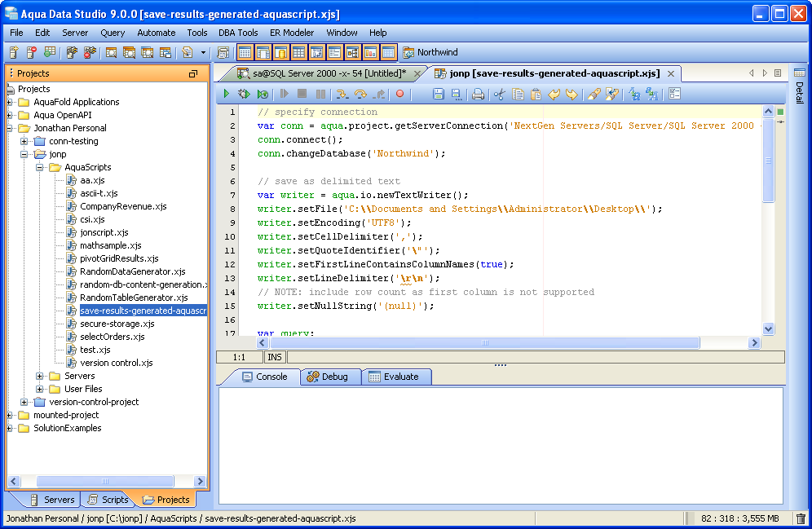This screenshot has width=812, height=529.
Task: Toggle the INS insert mode indicator
Action: pos(275,356)
